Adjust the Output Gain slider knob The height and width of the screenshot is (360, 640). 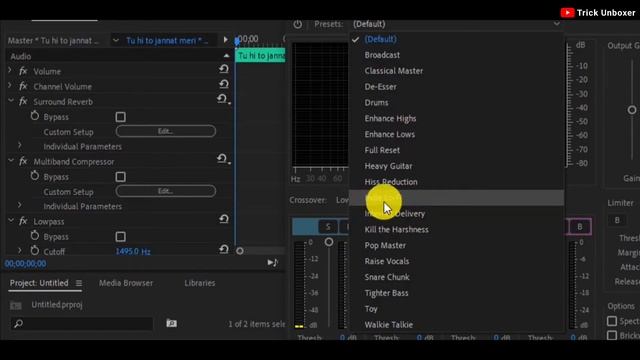tap(632, 110)
